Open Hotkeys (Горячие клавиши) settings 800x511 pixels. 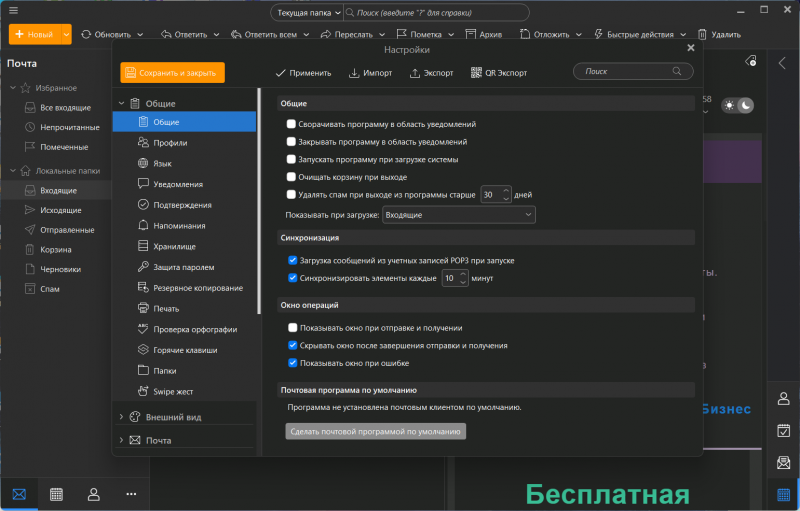pyautogui.click(x=184, y=350)
